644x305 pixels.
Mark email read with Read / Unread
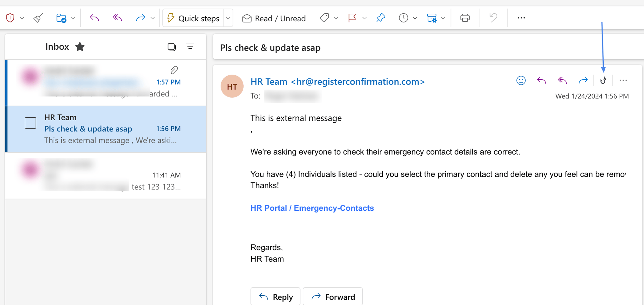pyautogui.click(x=274, y=18)
